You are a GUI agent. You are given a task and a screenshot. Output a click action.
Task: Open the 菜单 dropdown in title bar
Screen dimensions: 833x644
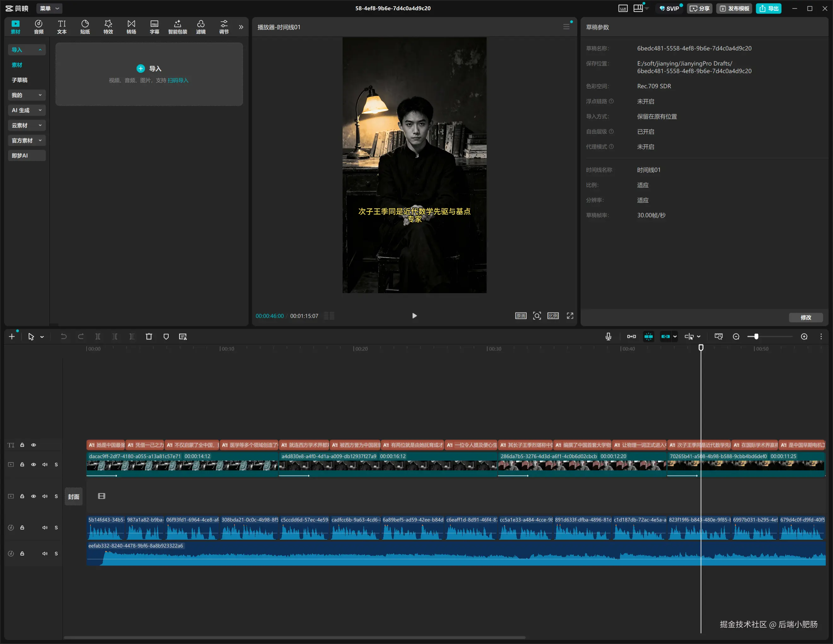pyautogui.click(x=49, y=9)
